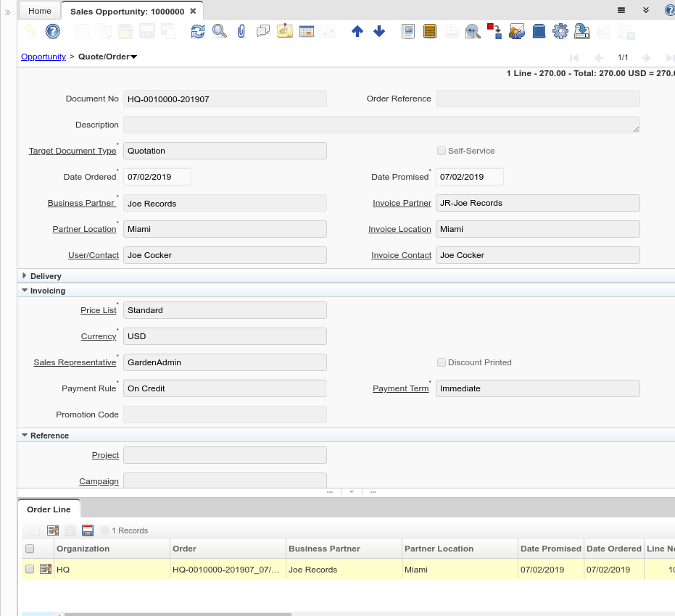Sort grid by Organization column header
675x616 pixels.
(83, 549)
